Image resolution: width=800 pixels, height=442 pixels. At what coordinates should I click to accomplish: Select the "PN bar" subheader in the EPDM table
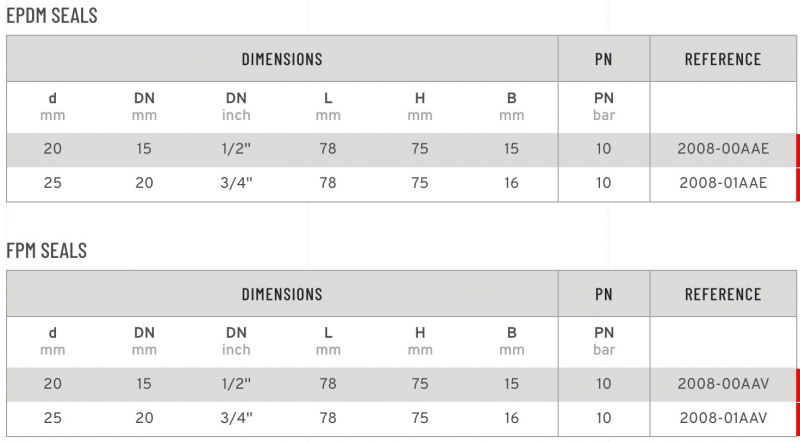(x=604, y=106)
